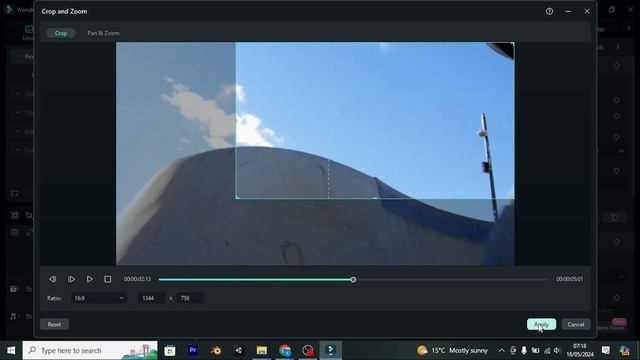Open the weather widget showing 15°C
This screenshot has width=640, height=360.
[452, 350]
